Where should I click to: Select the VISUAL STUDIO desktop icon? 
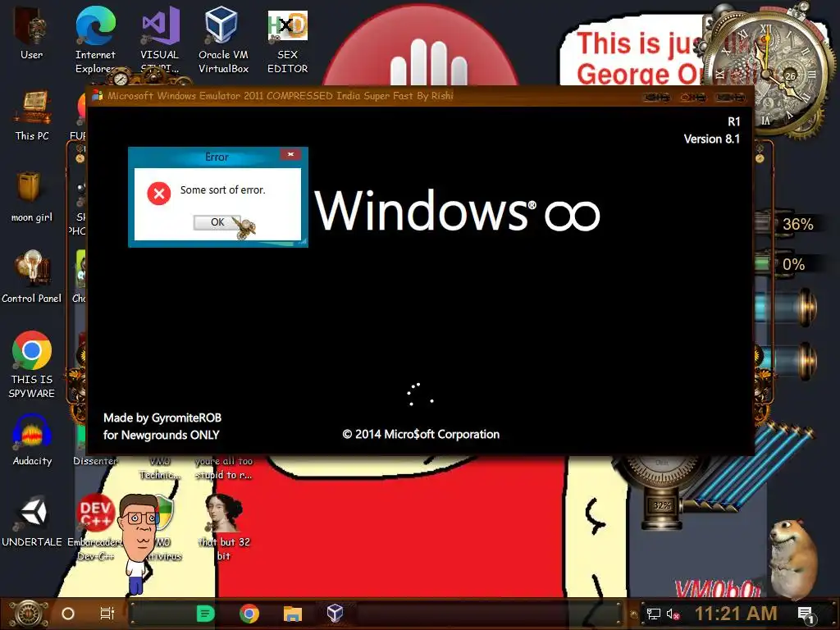[160, 40]
